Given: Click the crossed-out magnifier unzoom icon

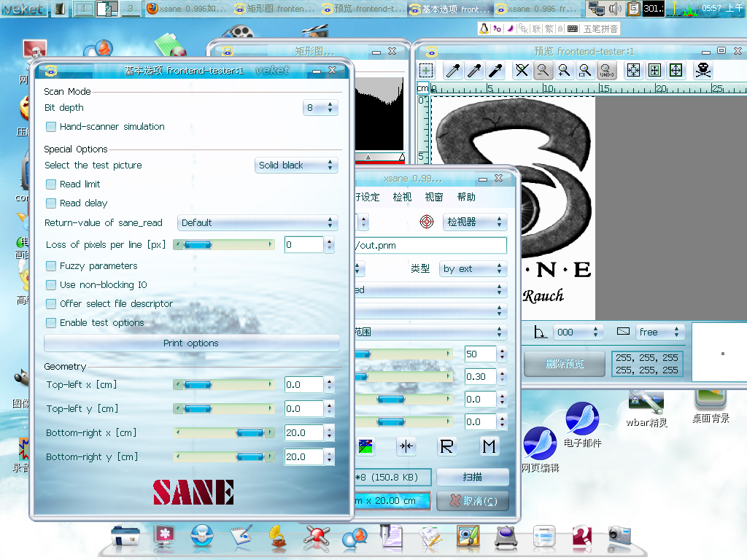Looking at the screenshot, I should pyautogui.click(x=522, y=71).
